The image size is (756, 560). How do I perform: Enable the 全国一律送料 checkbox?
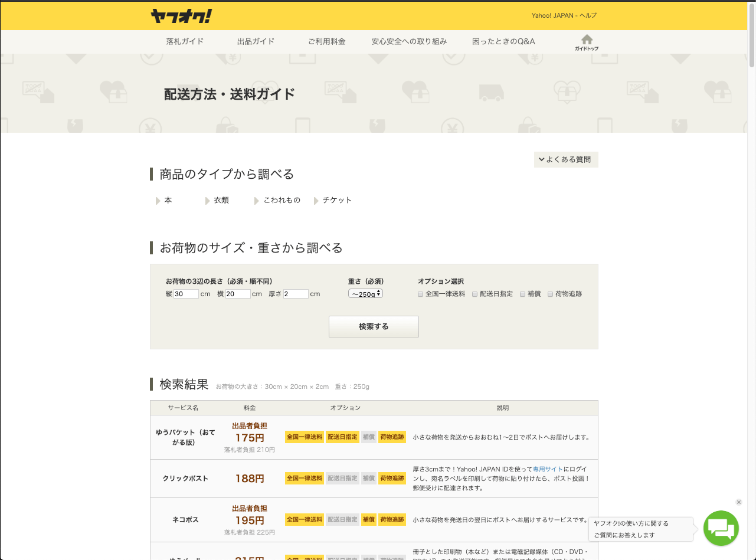420,294
